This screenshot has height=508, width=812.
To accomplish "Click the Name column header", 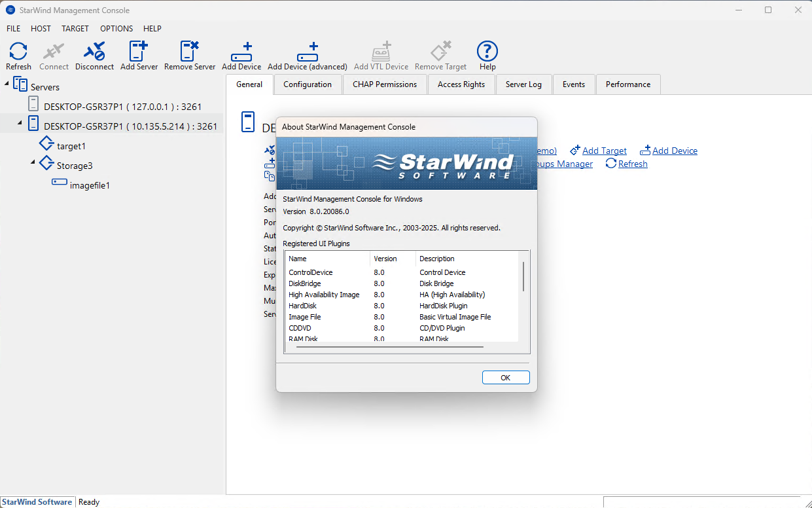I will [328, 259].
